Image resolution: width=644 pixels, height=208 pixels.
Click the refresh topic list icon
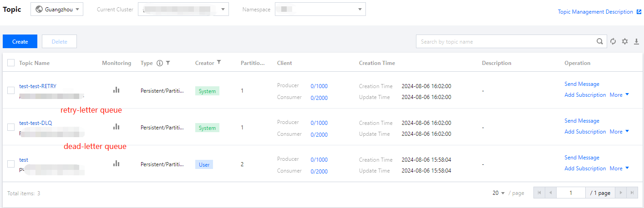click(x=613, y=41)
